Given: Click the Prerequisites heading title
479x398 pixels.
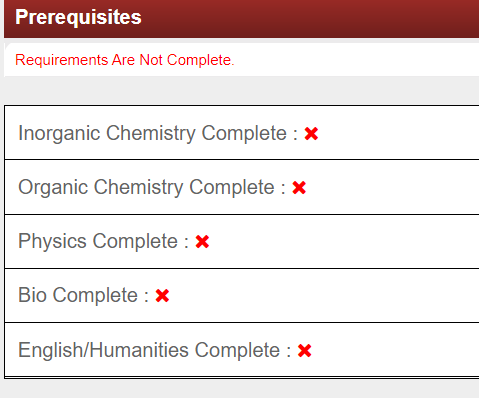Looking at the screenshot, I should click(78, 17).
